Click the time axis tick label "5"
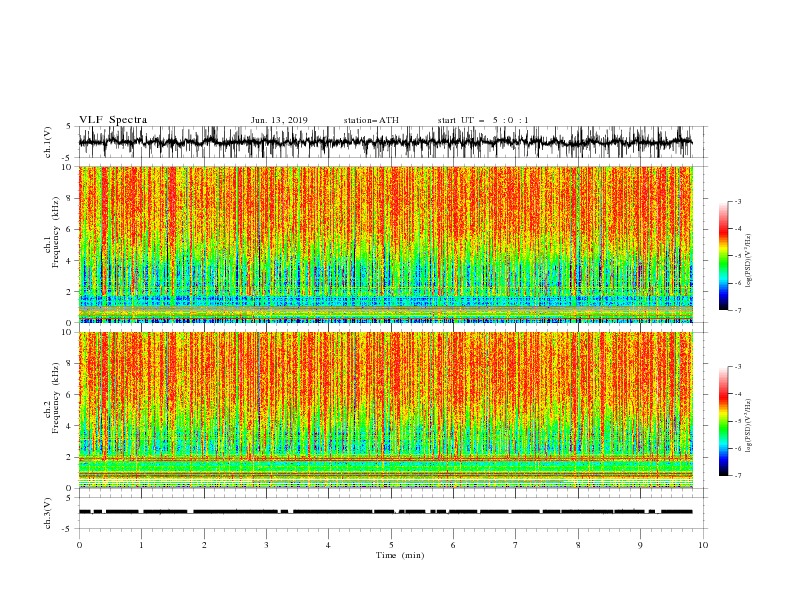 coord(391,545)
